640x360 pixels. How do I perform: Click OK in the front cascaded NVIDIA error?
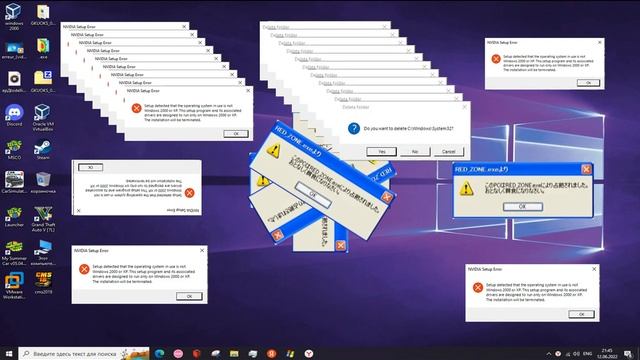(x=236, y=134)
